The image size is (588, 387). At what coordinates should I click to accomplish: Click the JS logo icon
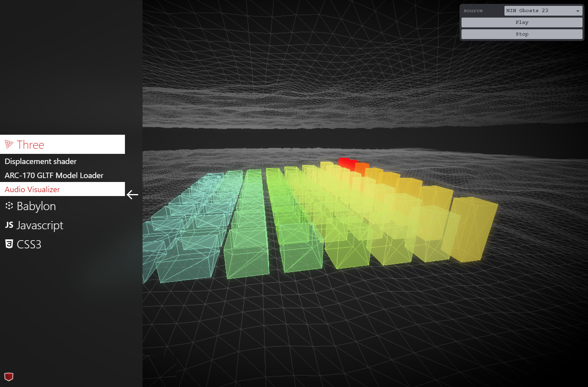point(9,225)
